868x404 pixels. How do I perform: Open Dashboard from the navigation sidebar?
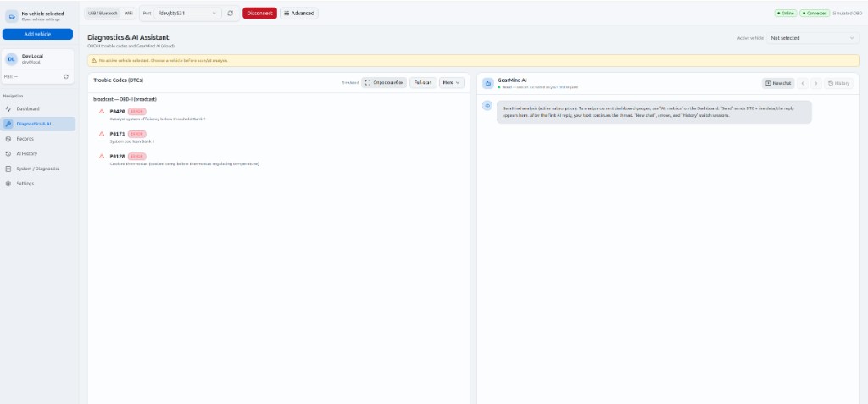(x=28, y=108)
